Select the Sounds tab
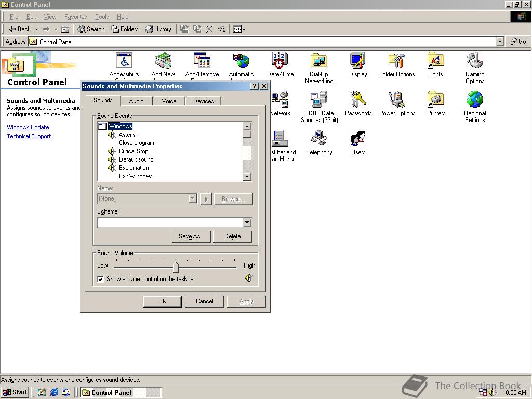 pos(103,100)
